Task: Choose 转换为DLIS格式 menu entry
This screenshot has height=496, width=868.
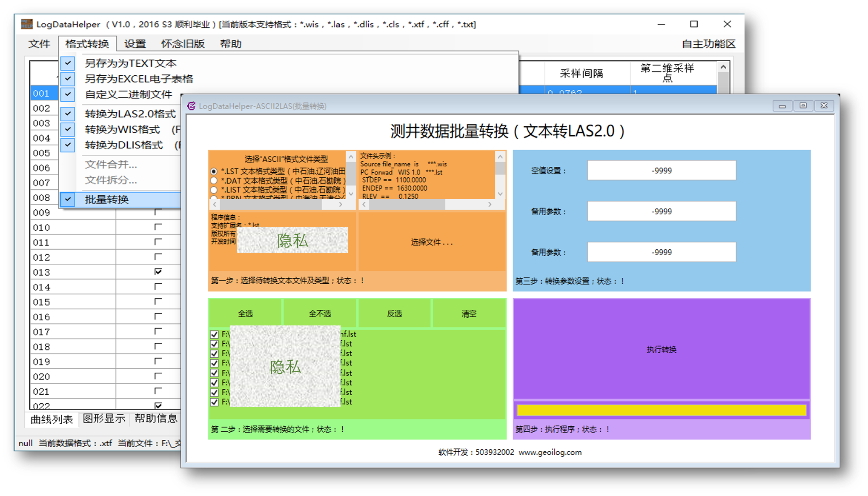Action: [124, 145]
